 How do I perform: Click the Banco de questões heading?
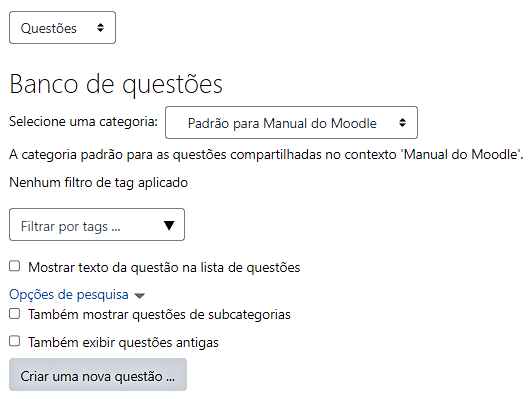point(116,84)
